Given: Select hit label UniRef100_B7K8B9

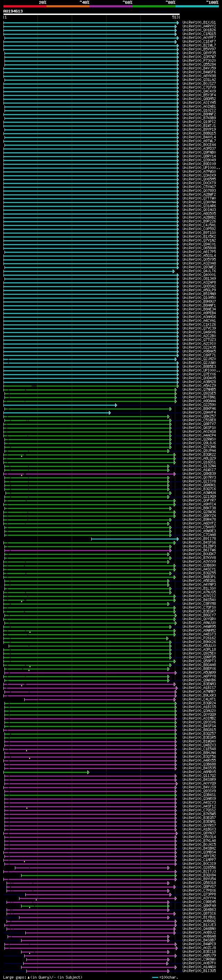Looking at the screenshot, I should click(x=199, y=118).
